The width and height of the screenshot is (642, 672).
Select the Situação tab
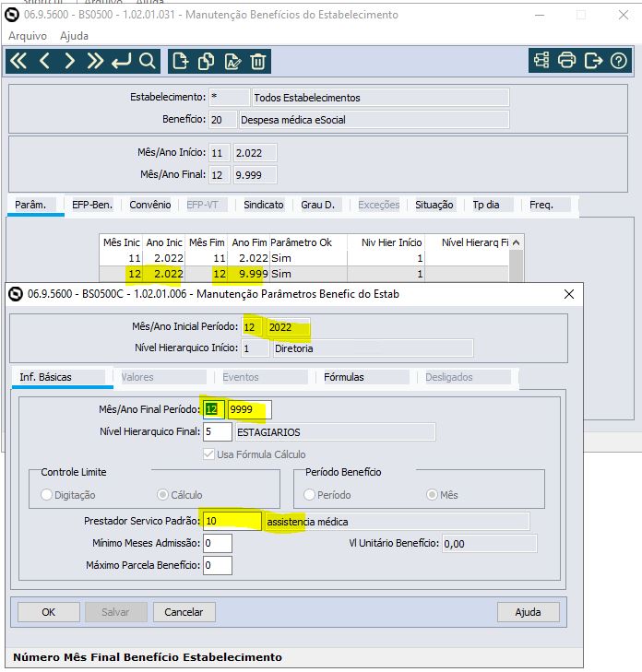coord(434,205)
